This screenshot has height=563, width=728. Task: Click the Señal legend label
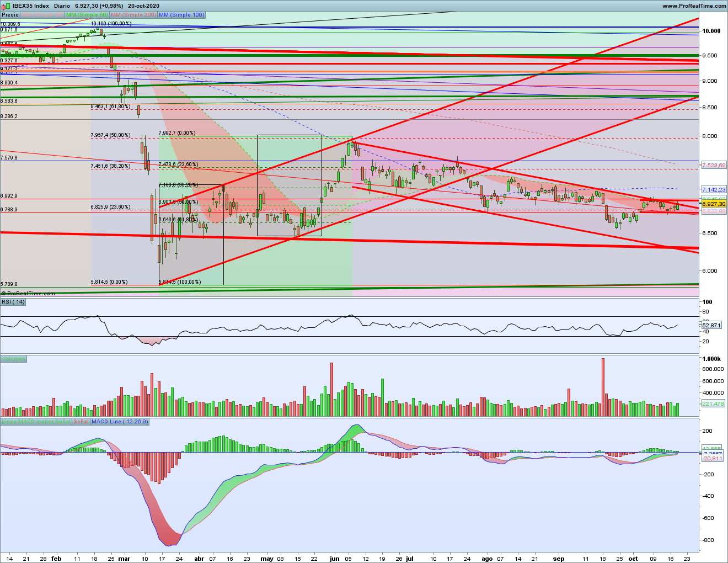(81, 422)
